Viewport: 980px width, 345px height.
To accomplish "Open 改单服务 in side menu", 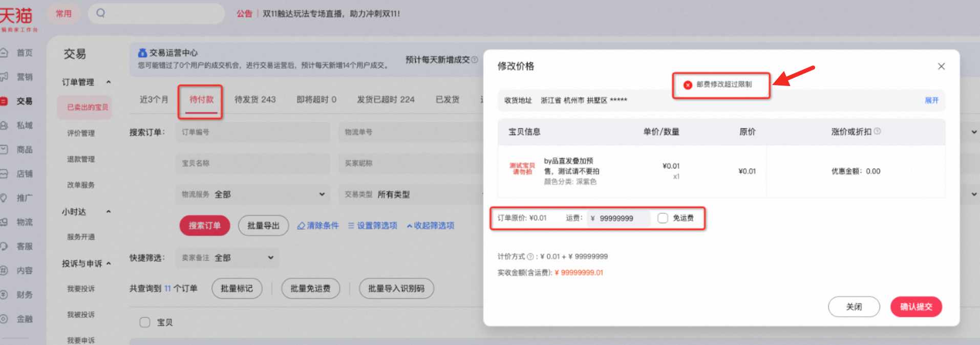I will coord(81,185).
